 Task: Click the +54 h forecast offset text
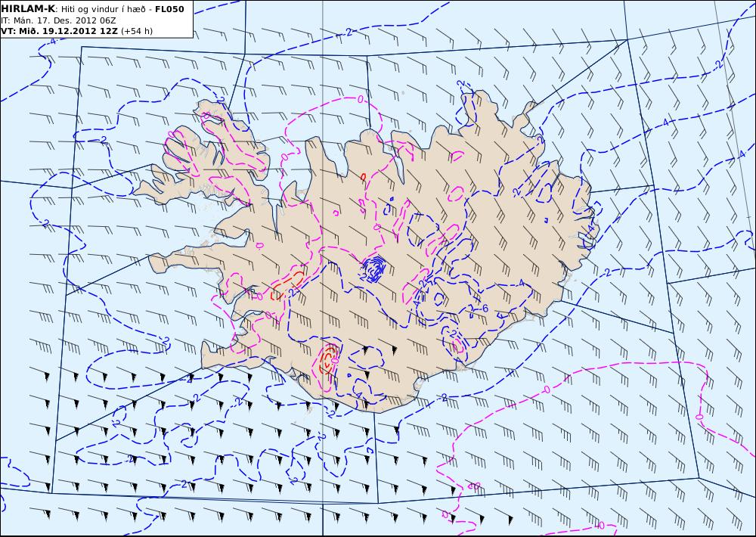point(136,31)
